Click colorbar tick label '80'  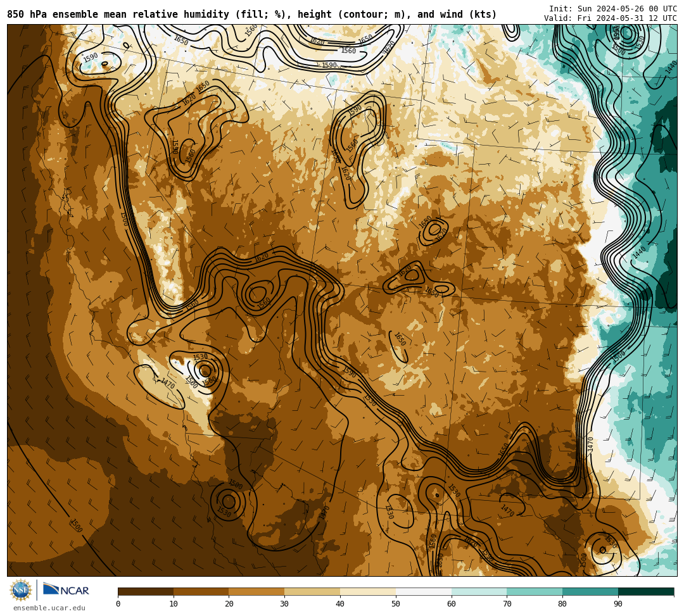pyautogui.click(x=562, y=604)
